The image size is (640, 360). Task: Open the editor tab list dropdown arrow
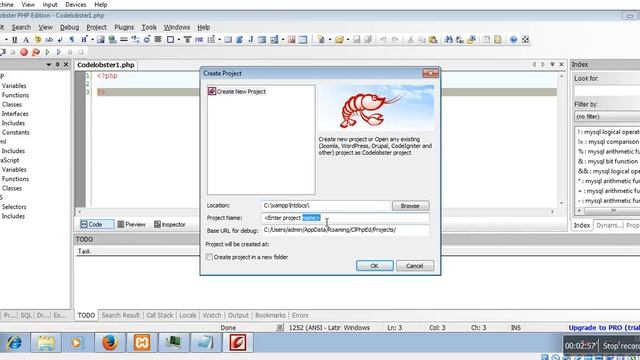(552, 64)
